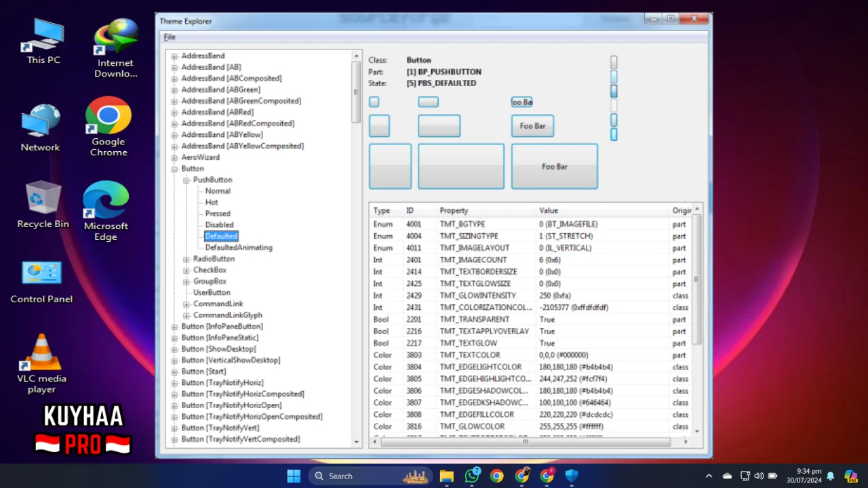Viewport: 868px width, 488px height.
Task: Open Internet Download Manager desktop icon
Action: 115,47
